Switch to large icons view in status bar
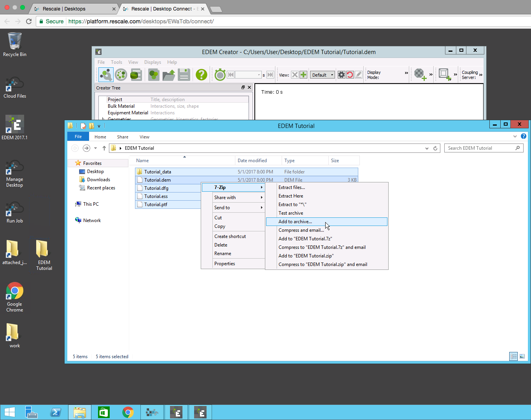 522,356
